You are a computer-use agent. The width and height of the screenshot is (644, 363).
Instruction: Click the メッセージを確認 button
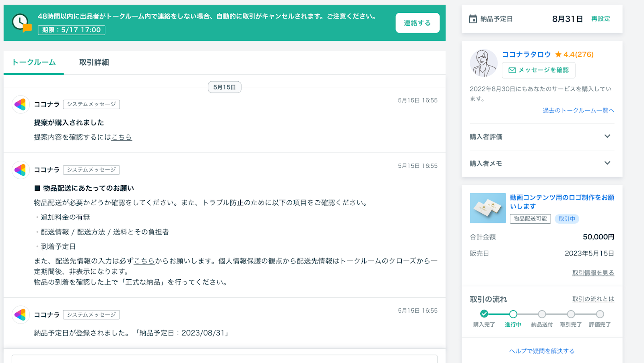tap(538, 70)
